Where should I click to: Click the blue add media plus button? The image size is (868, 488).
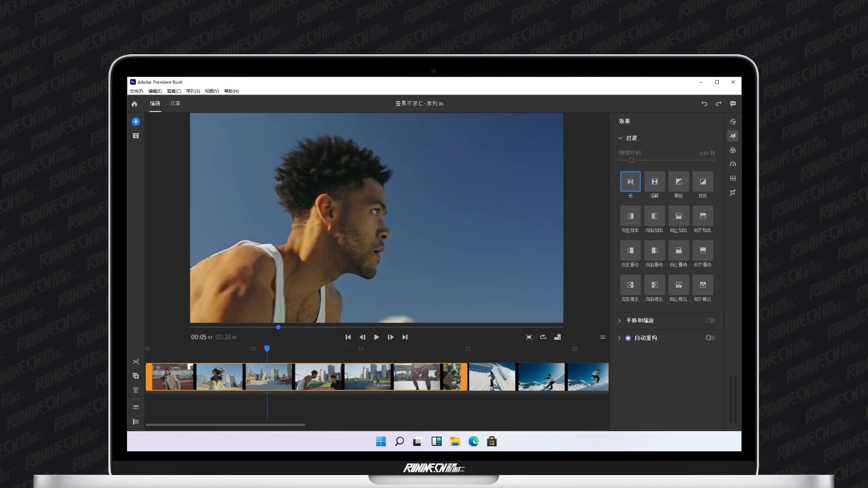[136, 122]
